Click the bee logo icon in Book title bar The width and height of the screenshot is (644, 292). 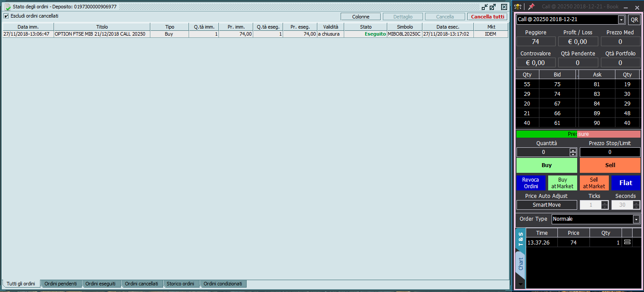pos(518,7)
